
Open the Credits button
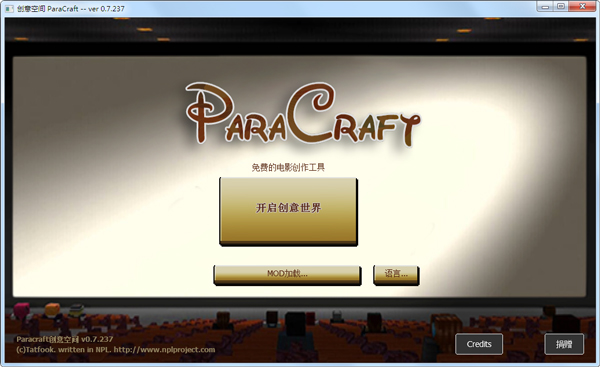point(479,344)
